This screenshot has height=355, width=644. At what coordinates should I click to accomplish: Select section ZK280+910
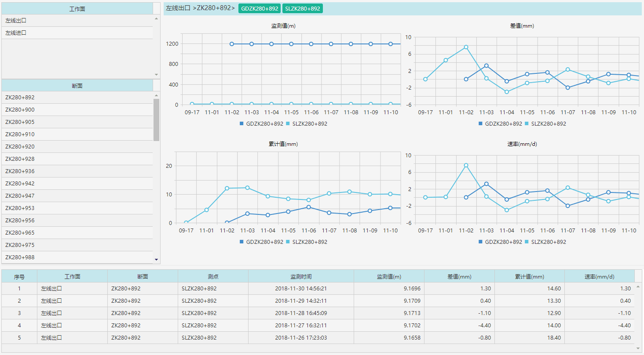[77, 134]
